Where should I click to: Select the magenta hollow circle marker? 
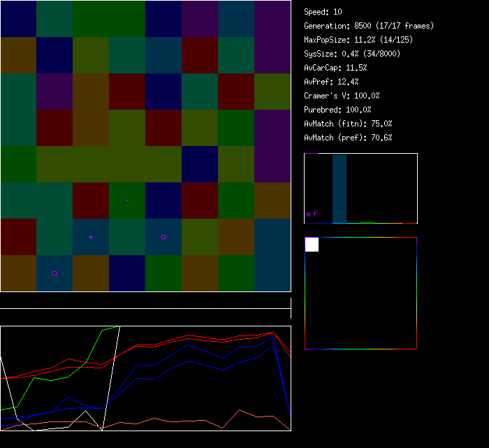tap(163, 237)
